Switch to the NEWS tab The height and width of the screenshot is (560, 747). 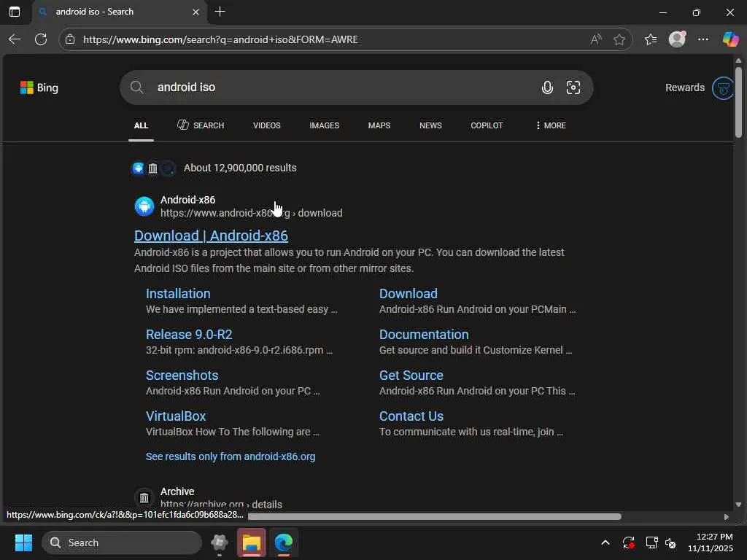pos(430,125)
